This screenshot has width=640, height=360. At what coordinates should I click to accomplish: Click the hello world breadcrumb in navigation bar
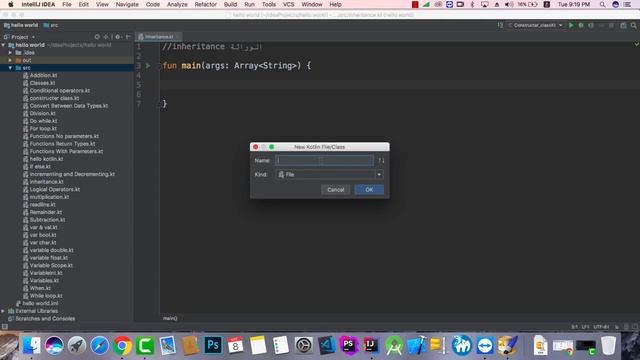[x=21, y=25]
